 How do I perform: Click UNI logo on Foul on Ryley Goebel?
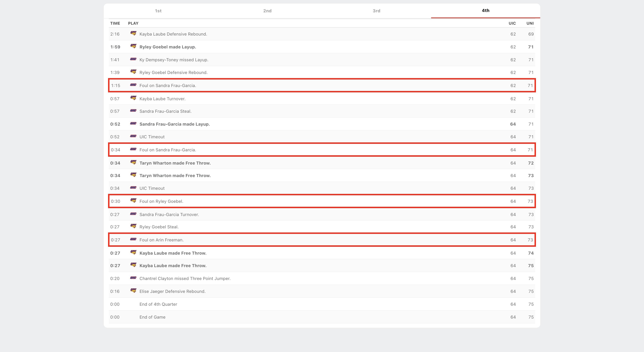133,200
